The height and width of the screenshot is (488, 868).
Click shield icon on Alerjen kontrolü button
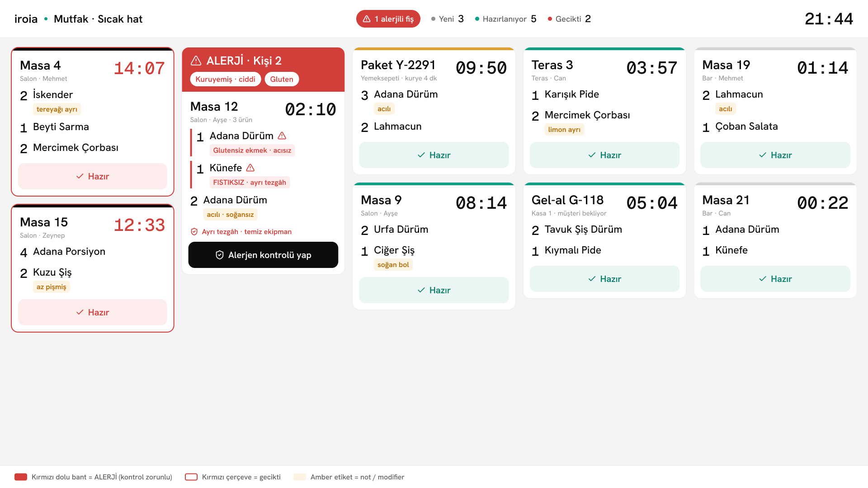(220, 255)
